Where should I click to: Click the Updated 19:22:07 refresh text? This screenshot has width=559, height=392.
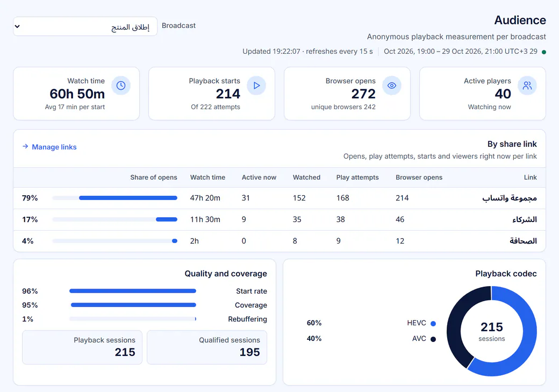tap(307, 52)
